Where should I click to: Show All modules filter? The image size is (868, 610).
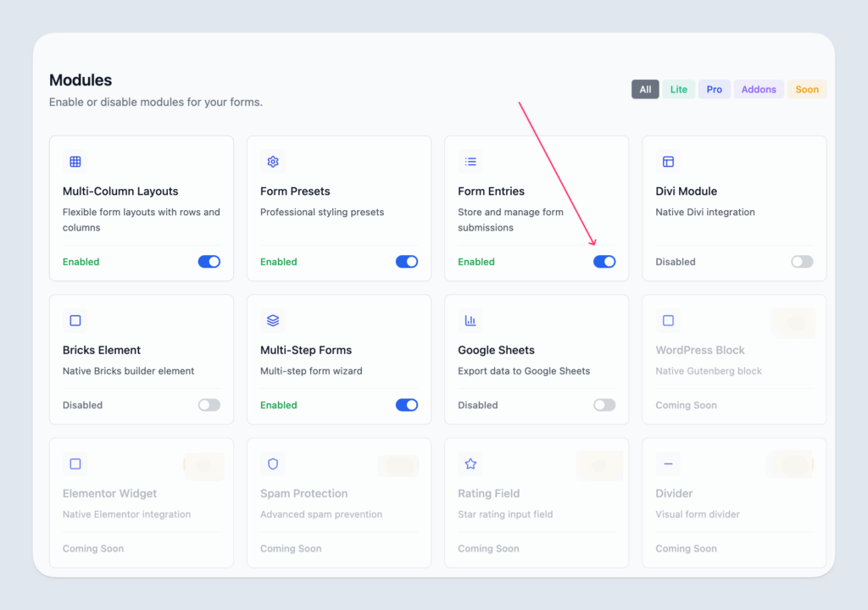[x=645, y=89]
